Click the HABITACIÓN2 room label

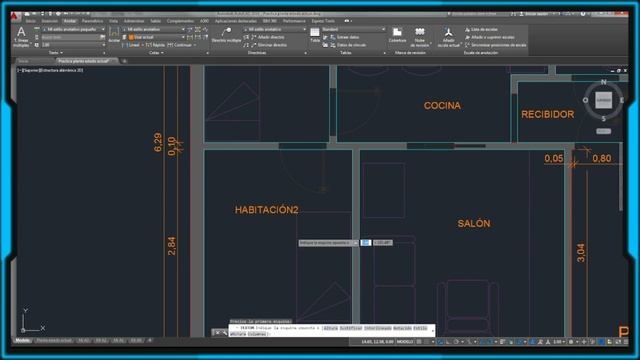click(267, 210)
